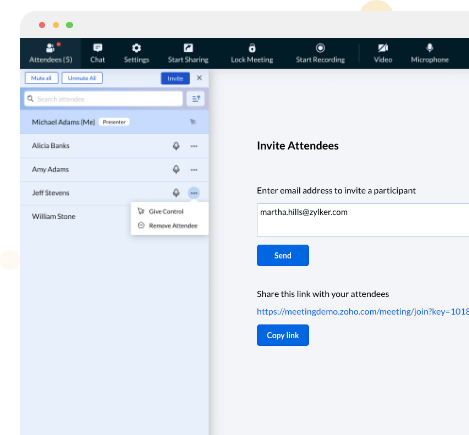This screenshot has width=469, height=435.
Task: Toggle the Microphone in toolbar
Action: 430,53
